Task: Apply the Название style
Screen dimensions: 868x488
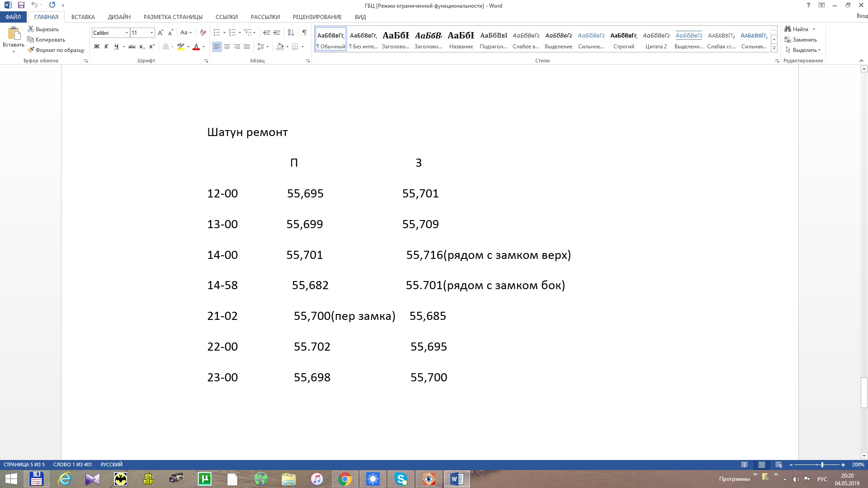Action: [461, 39]
